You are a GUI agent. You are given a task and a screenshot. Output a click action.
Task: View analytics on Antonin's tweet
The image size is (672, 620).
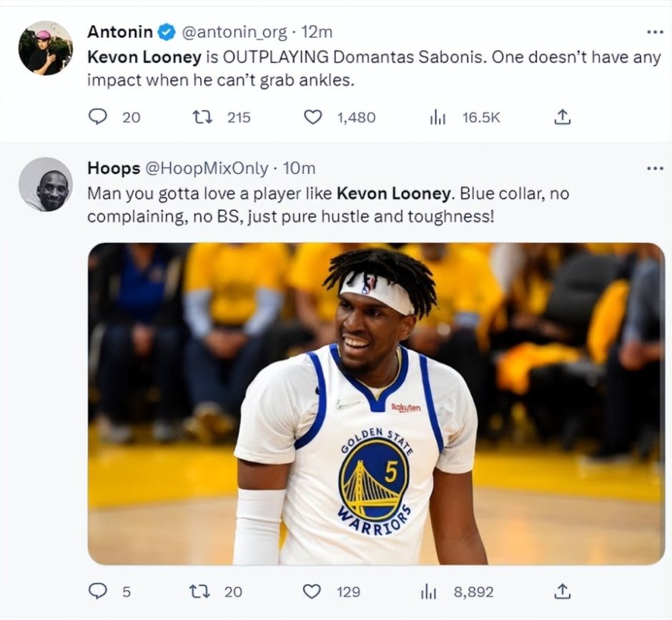coord(438,117)
